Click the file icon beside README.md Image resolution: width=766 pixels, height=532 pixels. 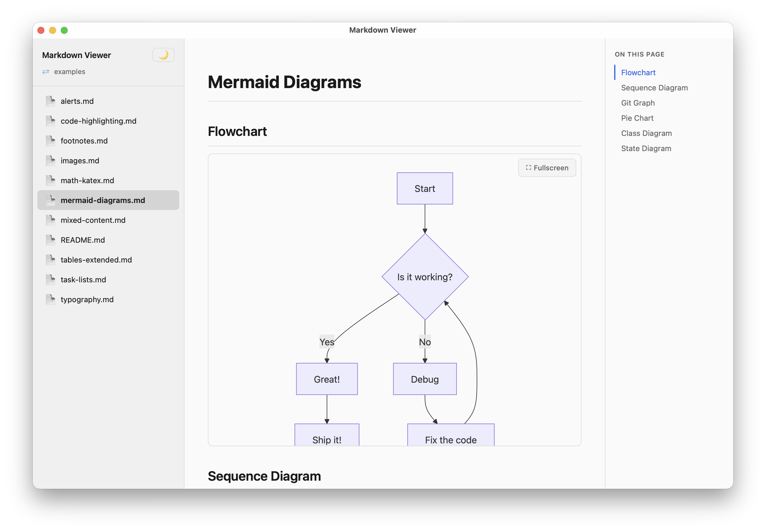coord(51,240)
